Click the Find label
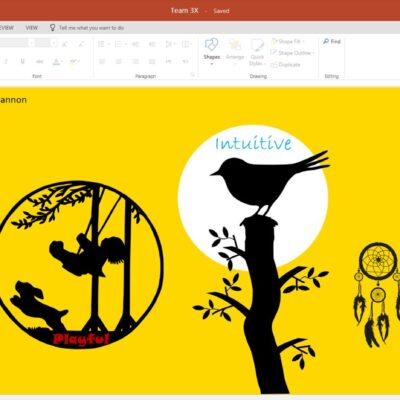The height and width of the screenshot is (400, 400). click(335, 41)
